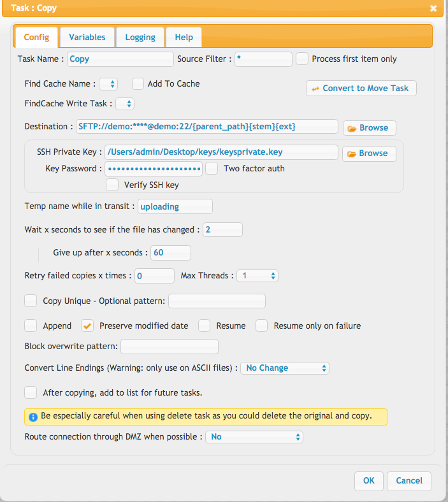Viewport: 448px width, 502px height.
Task: Check the Verify SSH key box
Action: 112,185
